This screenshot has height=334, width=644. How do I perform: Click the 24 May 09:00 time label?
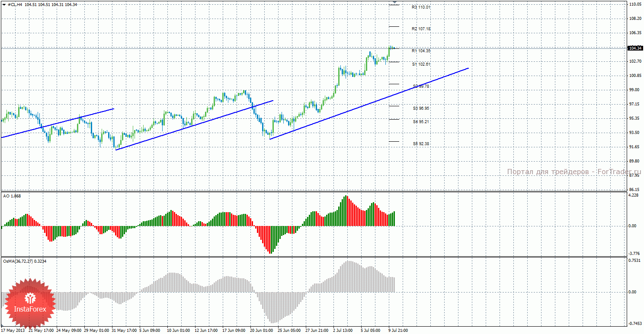(x=70, y=331)
